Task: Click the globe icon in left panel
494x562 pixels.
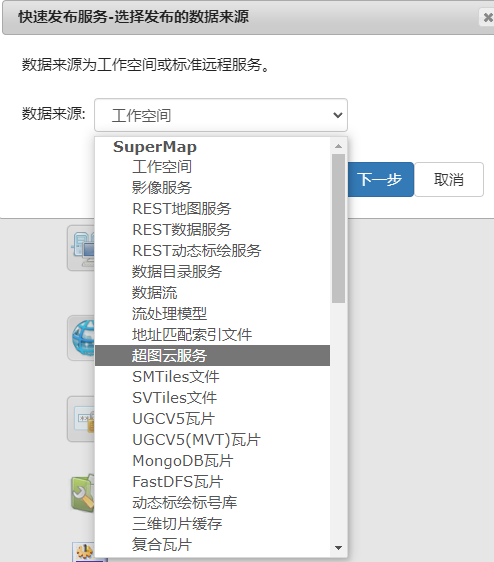Action: (82, 338)
